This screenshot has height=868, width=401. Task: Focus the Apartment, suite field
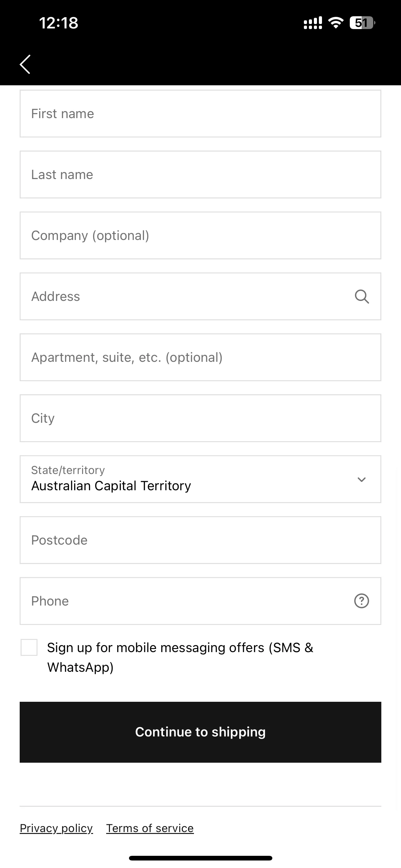pos(200,357)
